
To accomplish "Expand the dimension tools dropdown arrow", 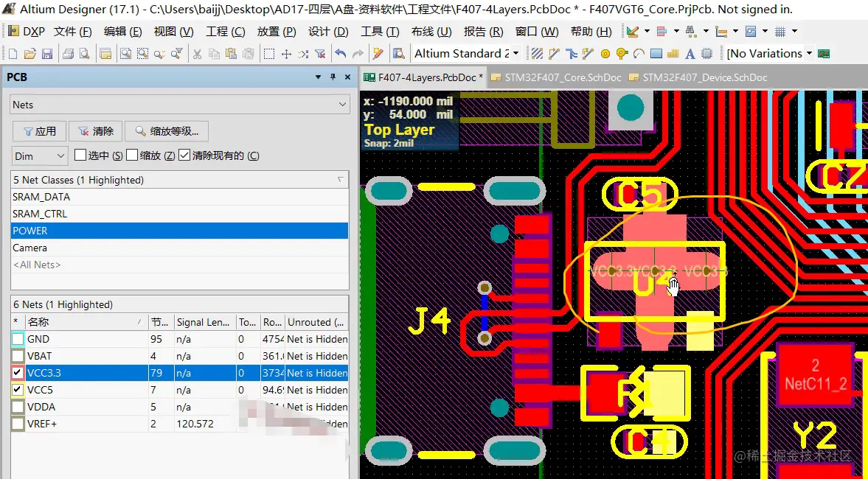I will click(x=735, y=32).
